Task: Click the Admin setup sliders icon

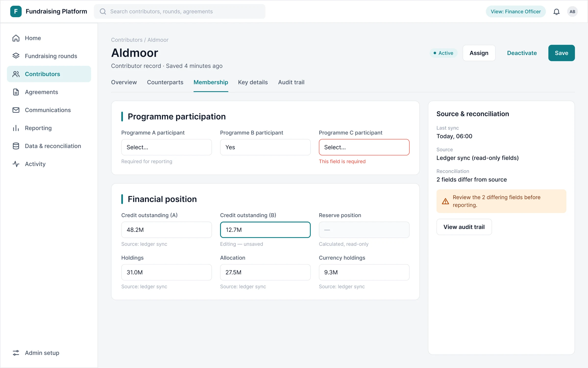Action: click(x=16, y=353)
